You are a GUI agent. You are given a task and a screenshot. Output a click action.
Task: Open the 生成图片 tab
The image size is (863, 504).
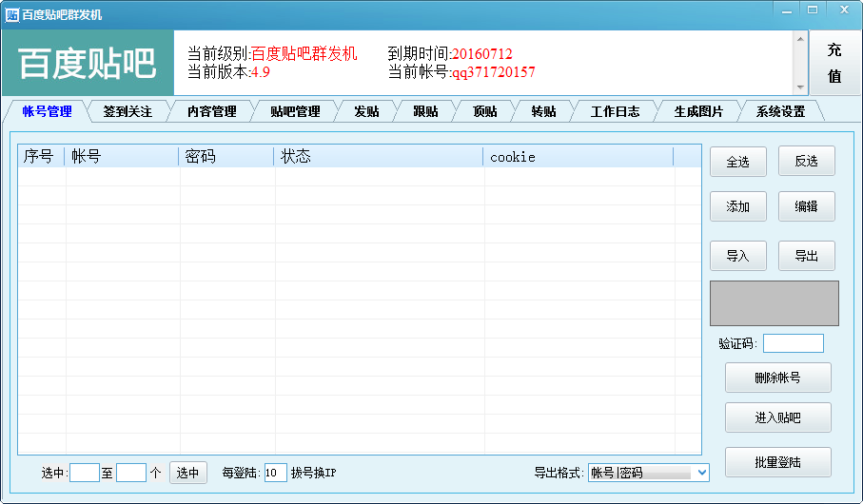click(x=698, y=111)
